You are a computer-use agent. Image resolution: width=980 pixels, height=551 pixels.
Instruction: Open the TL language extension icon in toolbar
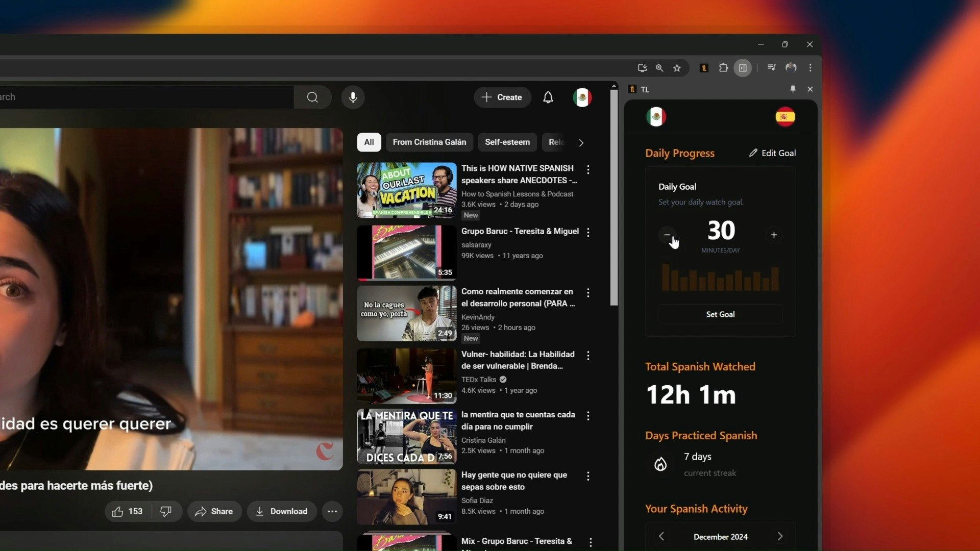click(x=704, y=67)
